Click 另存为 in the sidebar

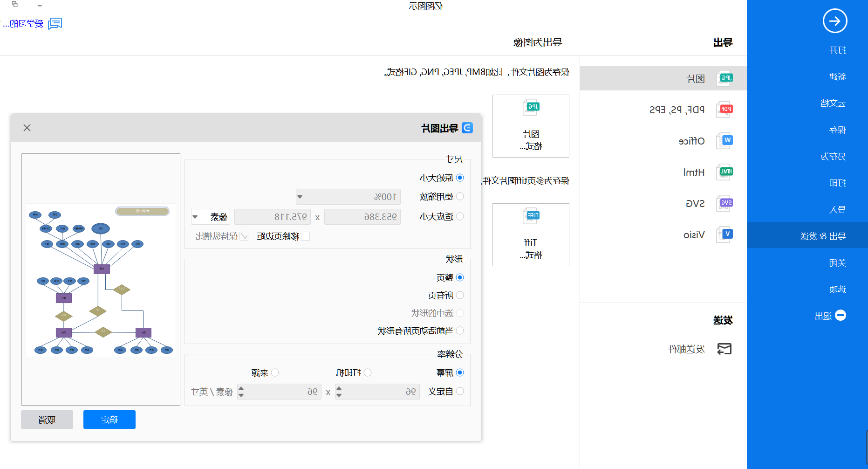[x=807, y=156]
